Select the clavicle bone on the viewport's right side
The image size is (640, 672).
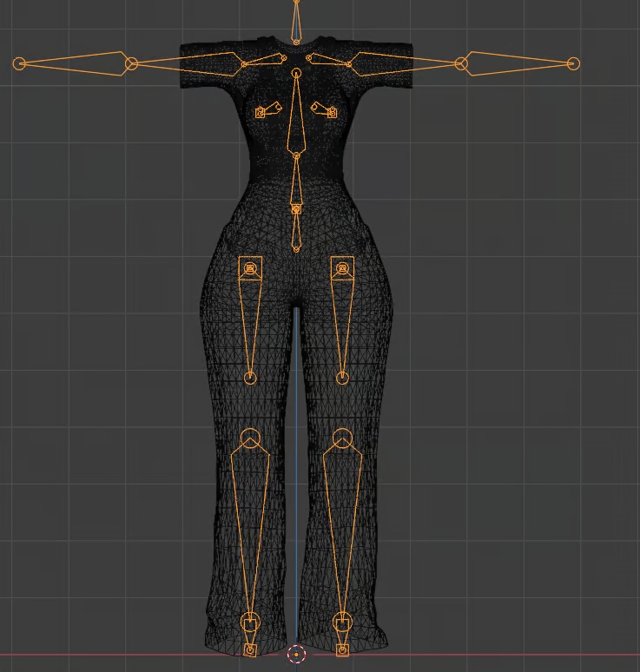point(329,61)
